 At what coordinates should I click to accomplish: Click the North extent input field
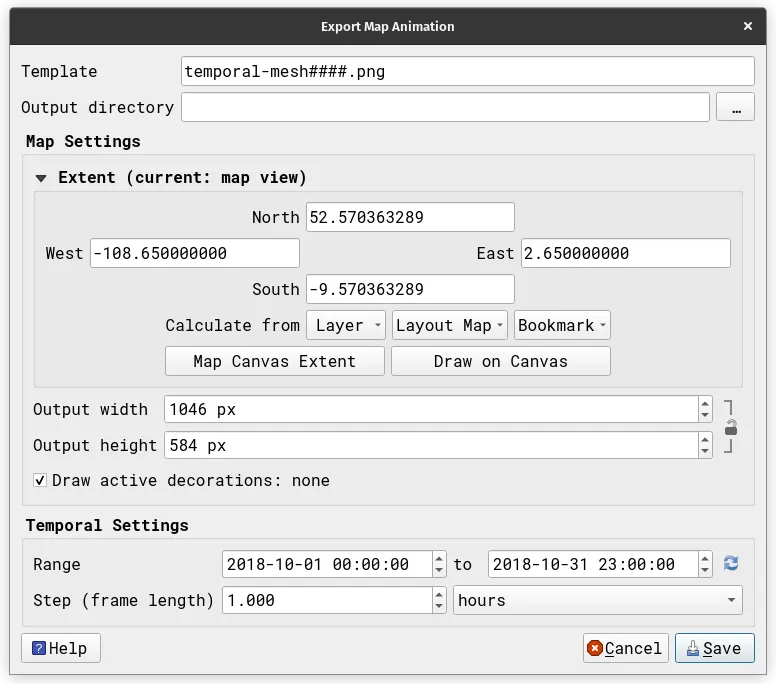410,217
